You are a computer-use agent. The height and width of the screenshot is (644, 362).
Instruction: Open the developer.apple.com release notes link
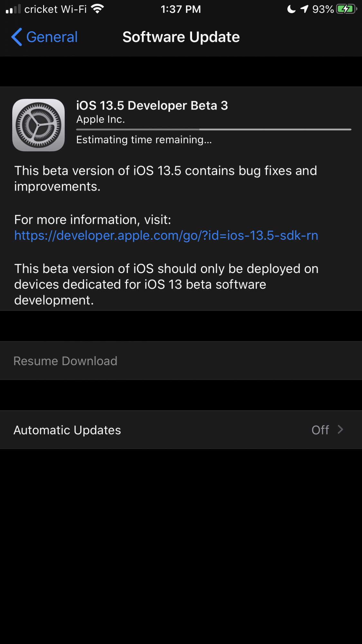(x=166, y=235)
